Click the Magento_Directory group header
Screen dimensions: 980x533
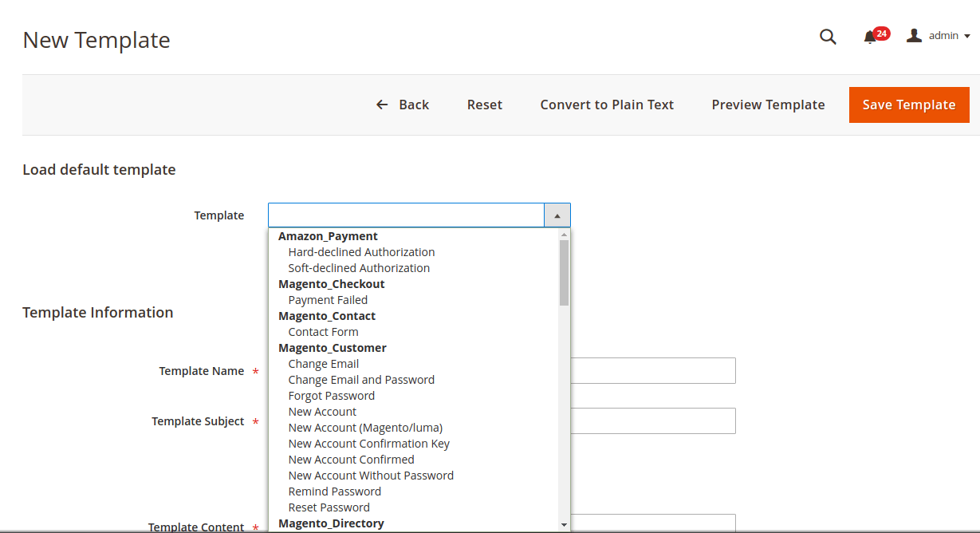click(x=331, y=523)
